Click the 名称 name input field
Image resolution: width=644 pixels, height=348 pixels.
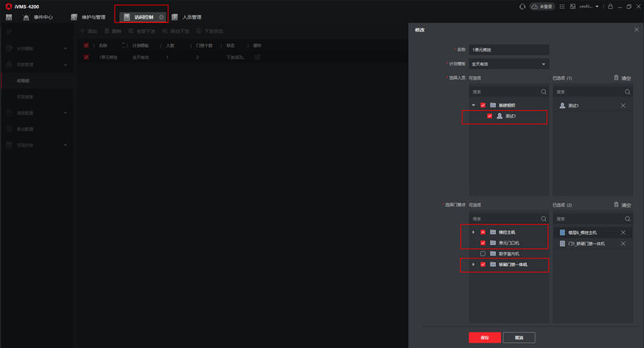509,50
